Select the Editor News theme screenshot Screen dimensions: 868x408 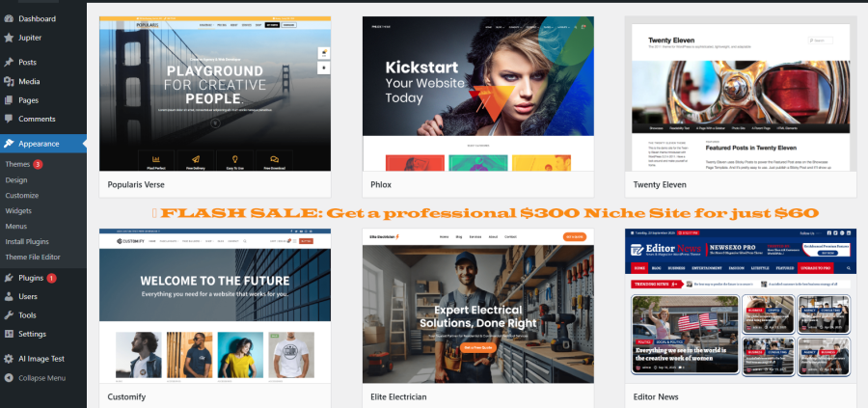(741, 306)
